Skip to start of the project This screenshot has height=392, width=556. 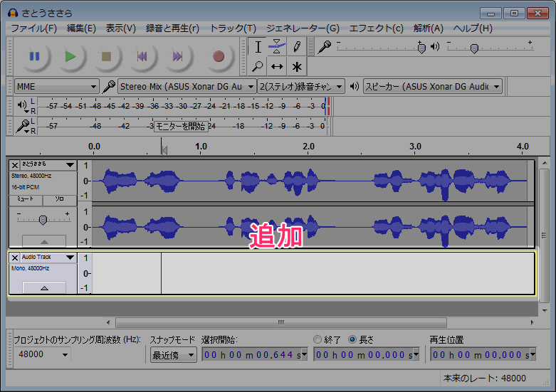(x=142, y=56)
